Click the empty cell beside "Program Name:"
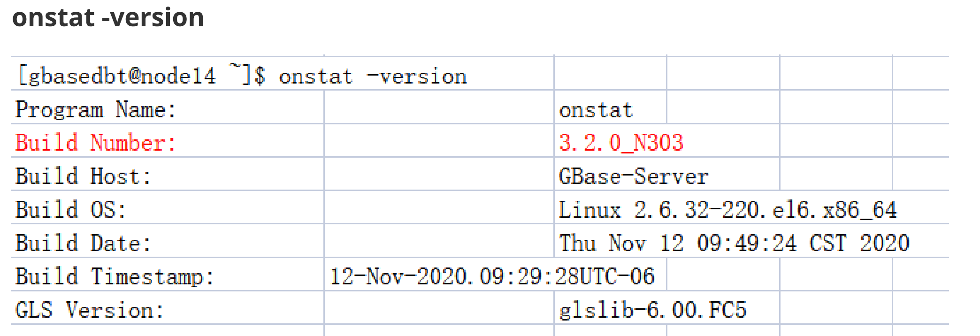This screenshot has height=336, width=980. pos(439,110)
